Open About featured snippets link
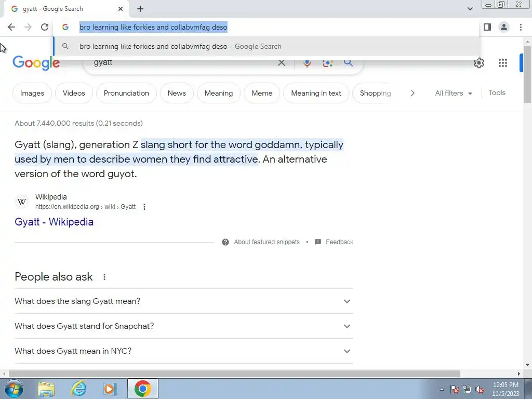Viewport: 532px width, 399px height. tap(267, 242)
